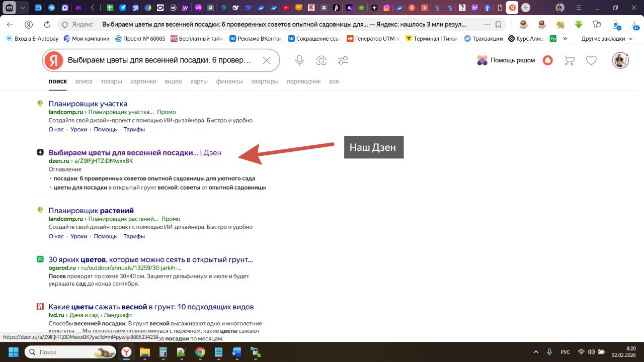
Task: Open the Планировщик растений result
Action: coord(91,210)
